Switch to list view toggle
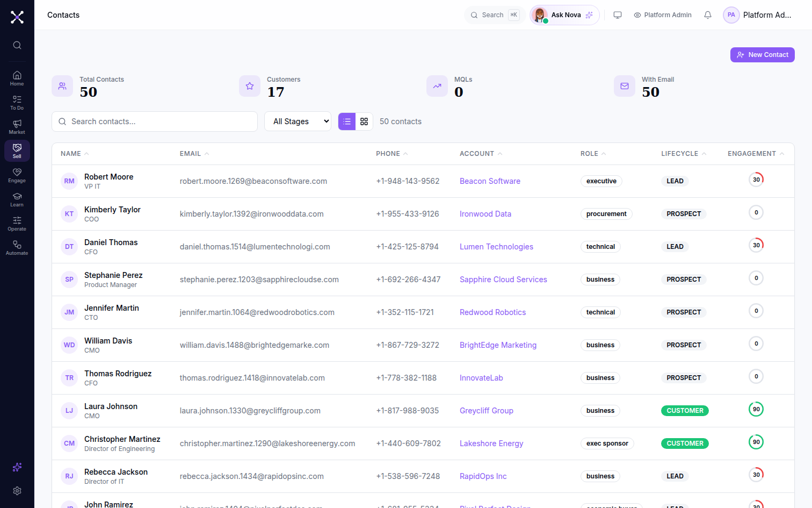 pyautogui.click(x=347, y=121)
